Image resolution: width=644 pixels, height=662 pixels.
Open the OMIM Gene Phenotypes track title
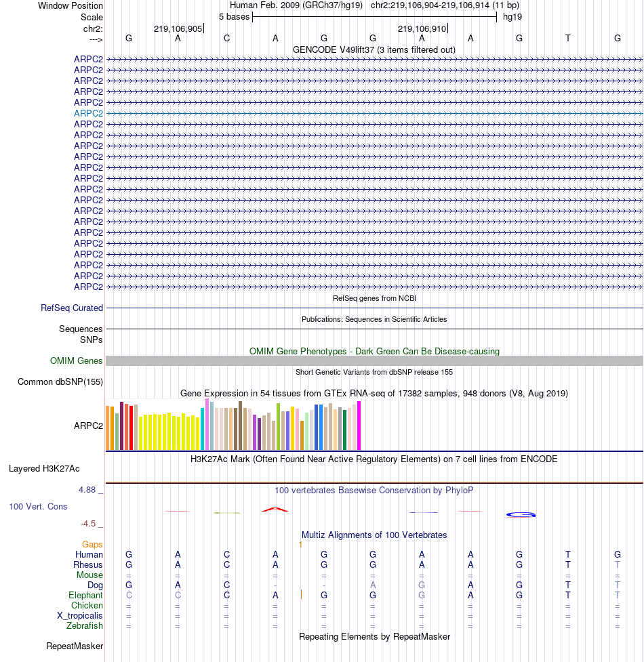coord(374,351)
